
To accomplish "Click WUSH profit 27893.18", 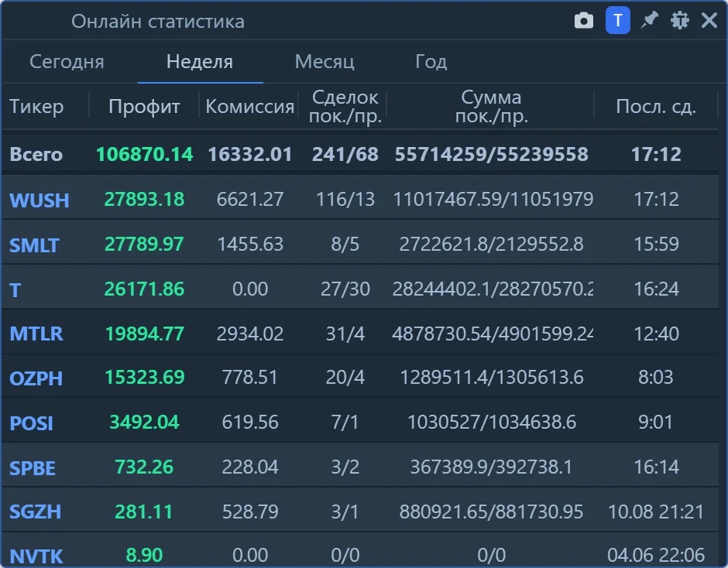I will coord(144,199).
